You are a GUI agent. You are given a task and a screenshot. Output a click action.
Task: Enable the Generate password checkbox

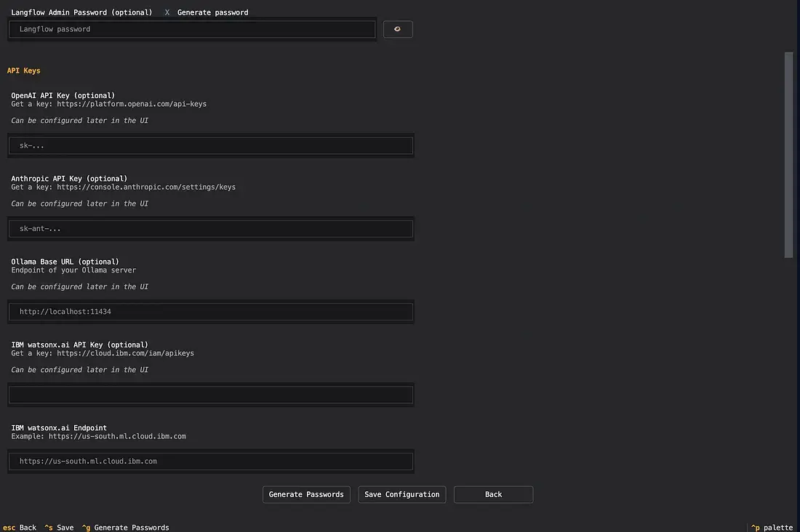[x=167, y=12]
